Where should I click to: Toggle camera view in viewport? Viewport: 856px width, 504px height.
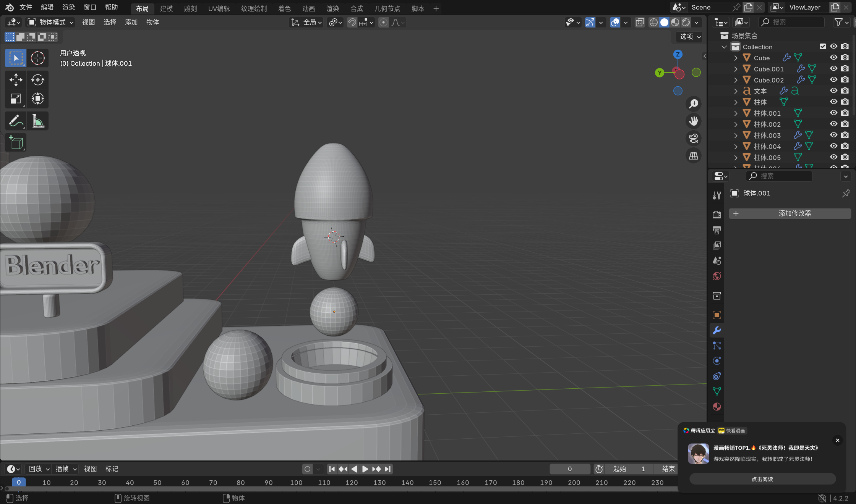pos(693,138)
